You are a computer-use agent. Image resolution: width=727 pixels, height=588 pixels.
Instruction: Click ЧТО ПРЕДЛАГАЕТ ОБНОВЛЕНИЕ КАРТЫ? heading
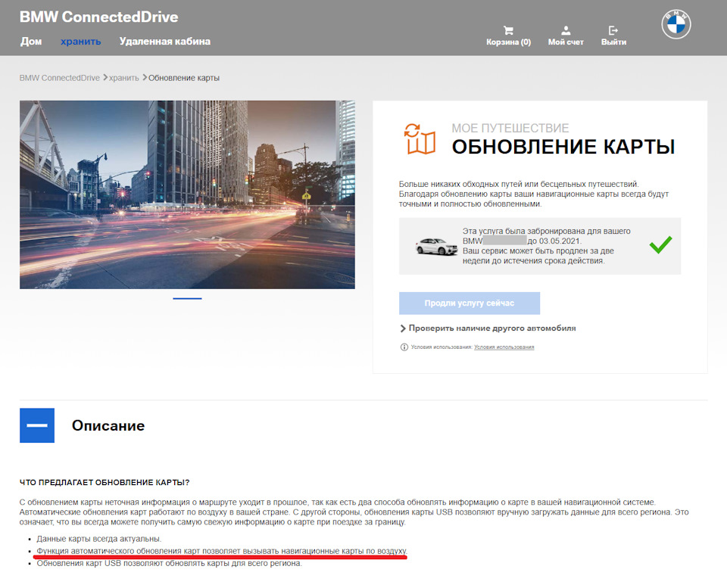click(105, 482)
